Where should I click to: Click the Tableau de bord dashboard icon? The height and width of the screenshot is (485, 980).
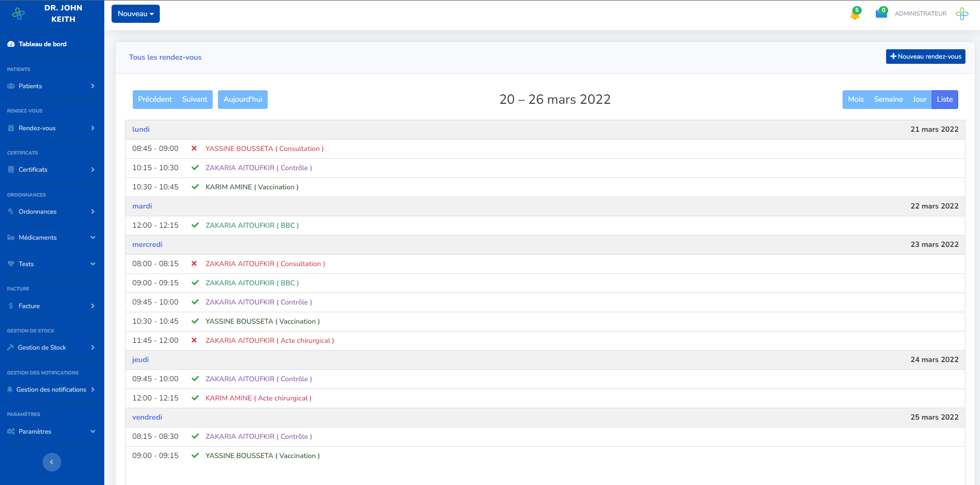11,44
